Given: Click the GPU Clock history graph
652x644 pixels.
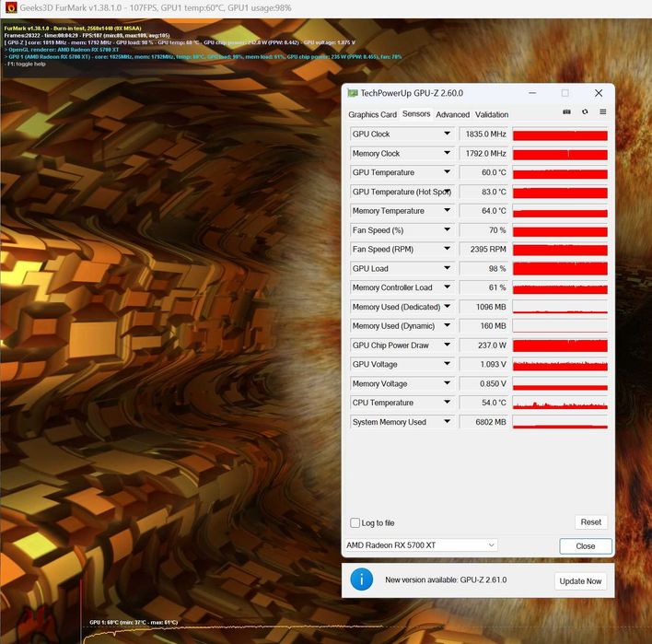Looking at the screenshot, I should 560,134.
